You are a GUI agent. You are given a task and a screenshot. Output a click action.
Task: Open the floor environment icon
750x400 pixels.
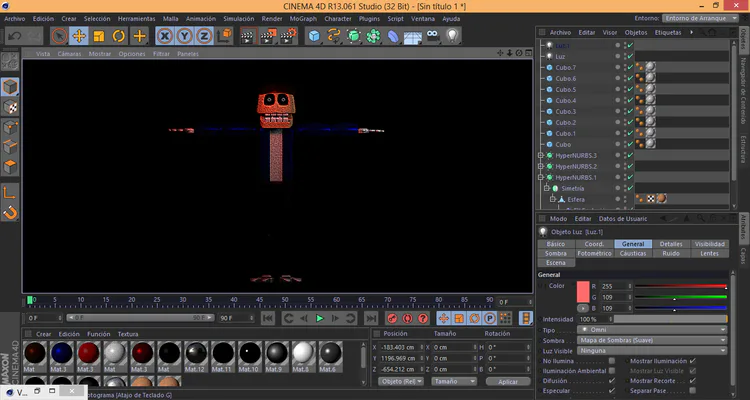click(413, 37)
